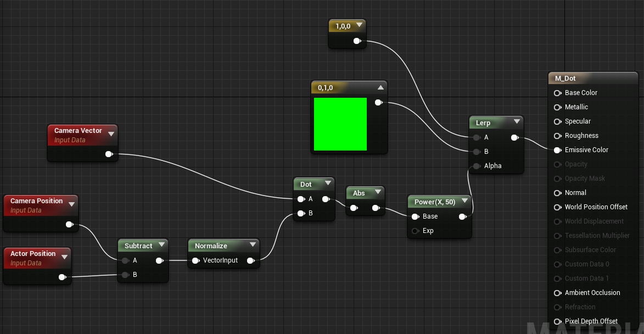644x334 pixels.
Task: Click the Roughness pin on M_Dot
Action: [x=558, y=136]
